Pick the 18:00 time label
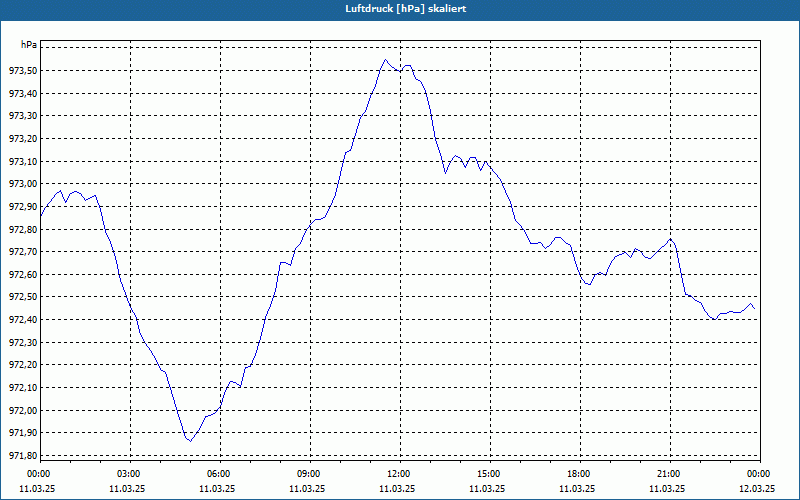Image resolution: width=800 pixels, height=500 pixels. pyautogui.click(x=579, y=474)
